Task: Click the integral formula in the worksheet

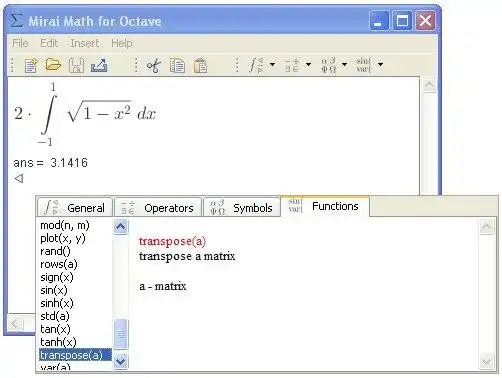Action: click(x=85, y=114)
